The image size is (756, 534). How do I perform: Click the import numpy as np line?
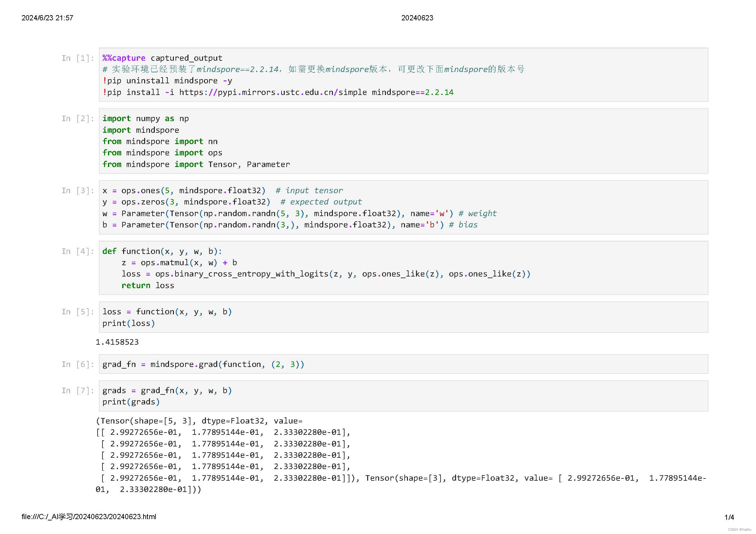click(x=145, y=119)
